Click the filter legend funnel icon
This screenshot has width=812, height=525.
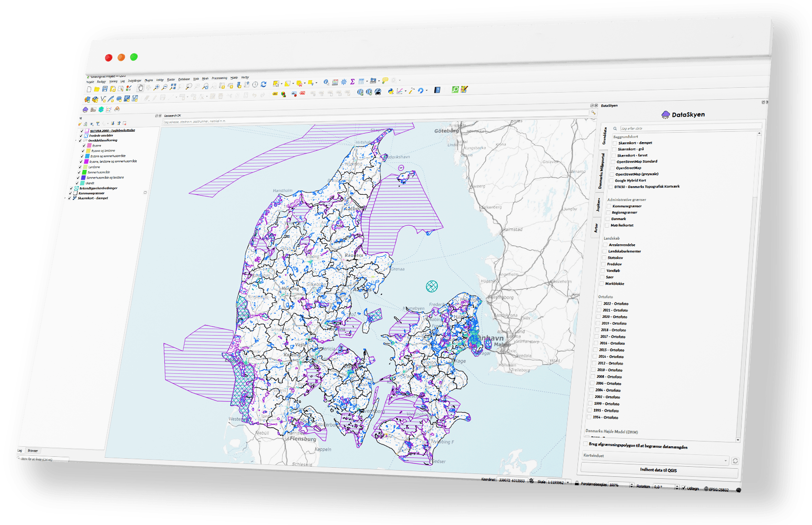click(97, 124)
